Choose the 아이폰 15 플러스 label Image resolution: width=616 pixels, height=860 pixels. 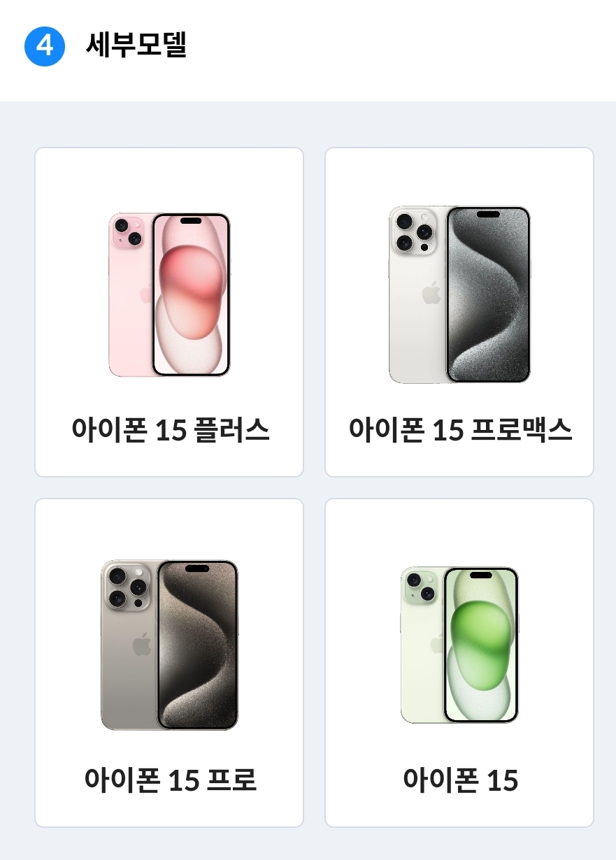point(170,429)
